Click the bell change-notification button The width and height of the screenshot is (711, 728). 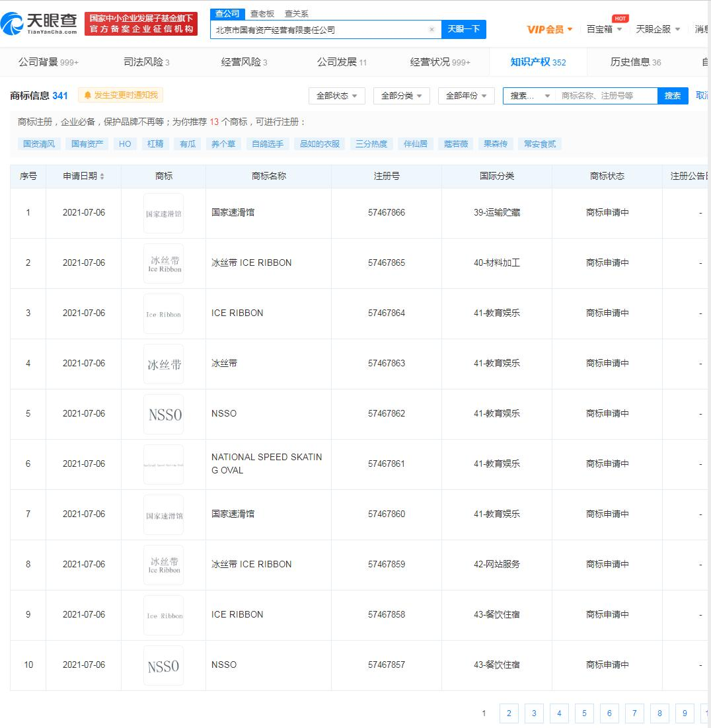pos(120,95)
